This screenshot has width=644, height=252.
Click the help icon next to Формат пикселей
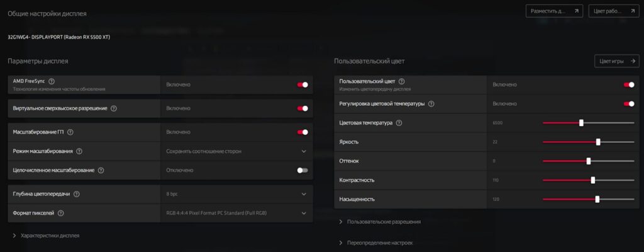pyautogui.click(x=61, y=213)
